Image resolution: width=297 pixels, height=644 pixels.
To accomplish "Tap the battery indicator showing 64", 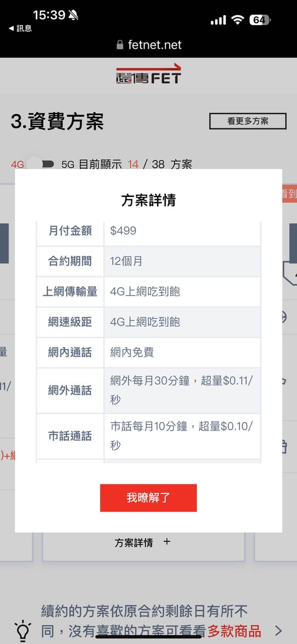I will point(260,19).
